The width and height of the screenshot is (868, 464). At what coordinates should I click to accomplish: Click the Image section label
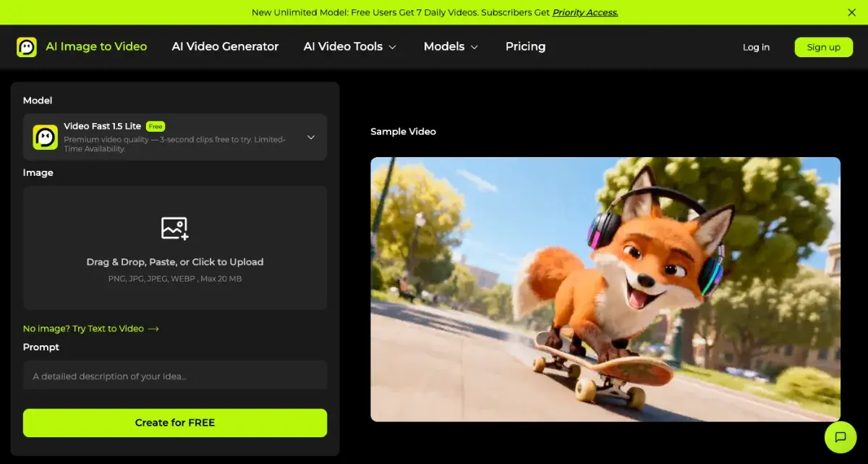38,173
